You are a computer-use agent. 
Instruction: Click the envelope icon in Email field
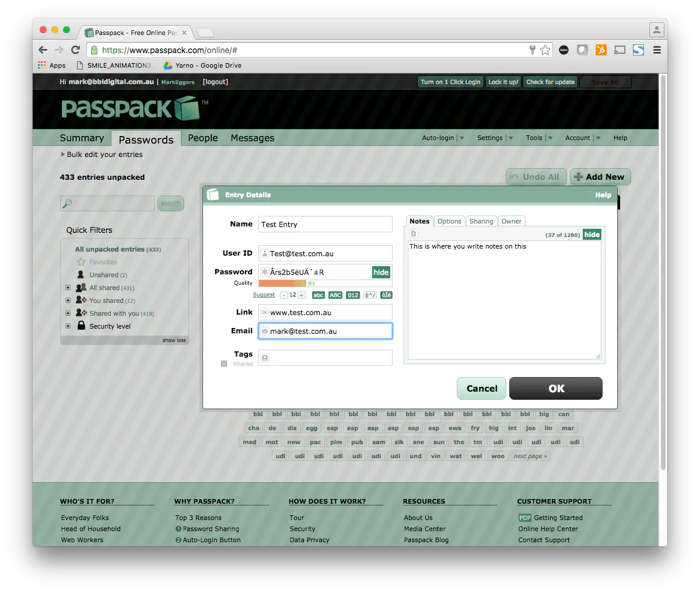[x=264, y=331]
